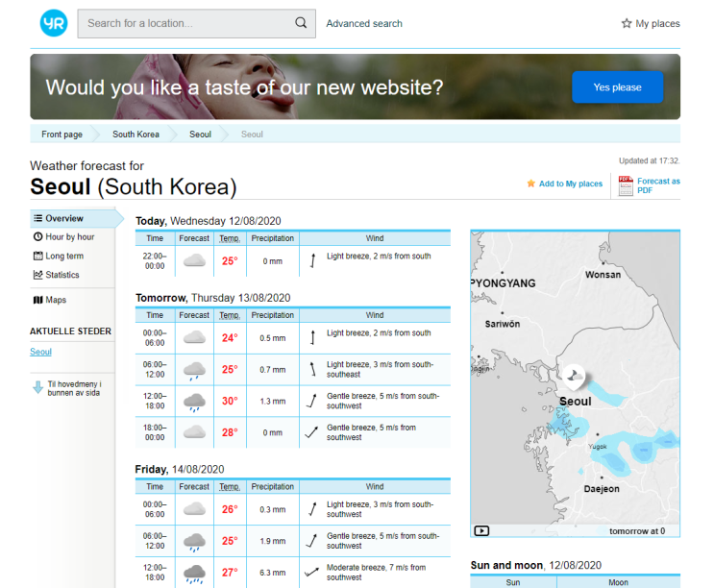Click the Overview list icon
The image size is (714, 588).
(38, 218)
